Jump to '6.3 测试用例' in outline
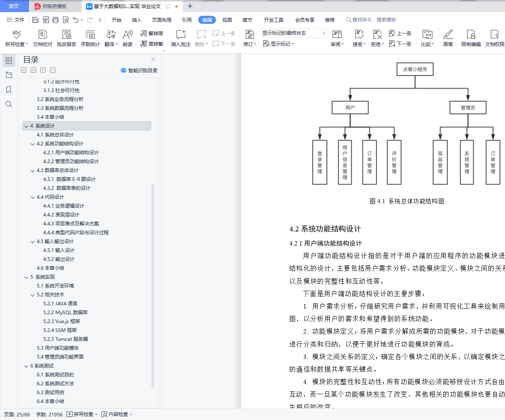Screen dimensions: 505x420 [x=50, y=393]
